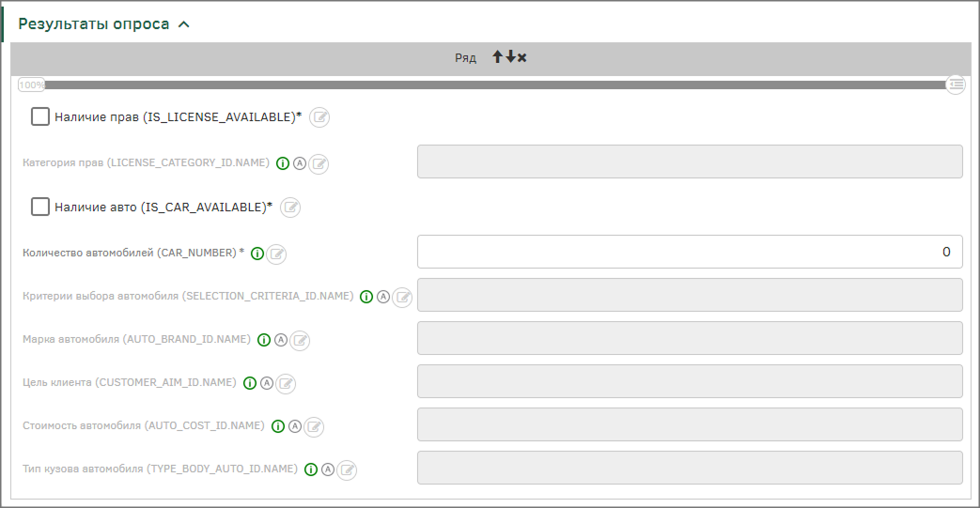Click edit icon next to IS_CAR_AVAILABLE

pos(290,208)
